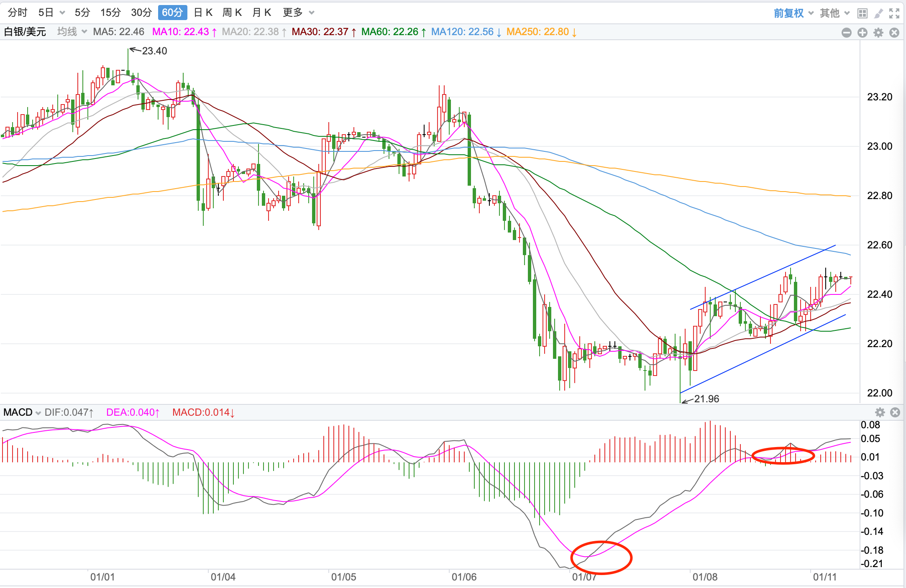Click the 白银/美元 symbol name
The width and height of the screenshot is (906, 588).
[25, 32]
